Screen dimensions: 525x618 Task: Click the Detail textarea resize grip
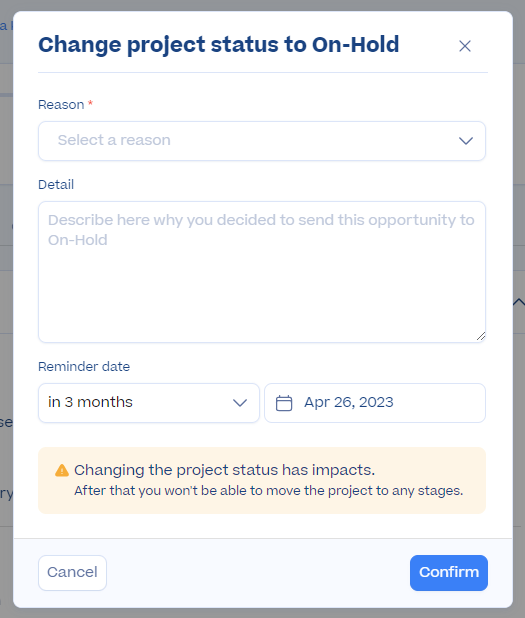pos(480,336)
